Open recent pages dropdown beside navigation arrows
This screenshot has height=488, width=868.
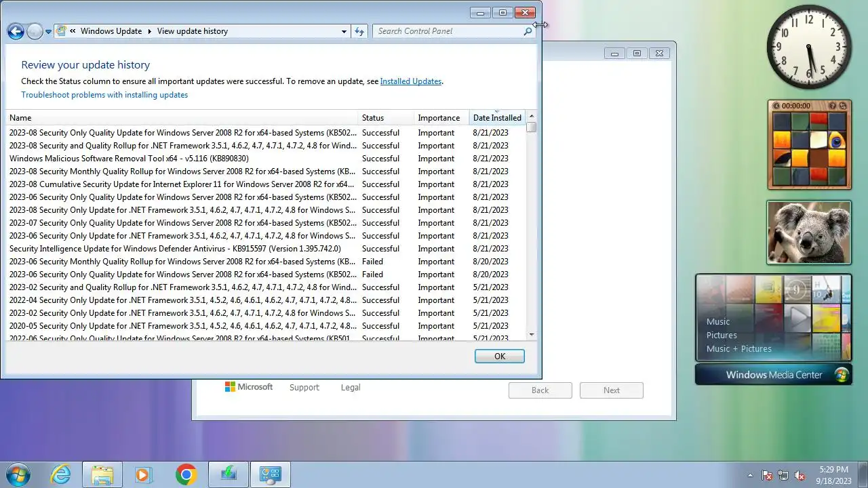click(49, 32)
